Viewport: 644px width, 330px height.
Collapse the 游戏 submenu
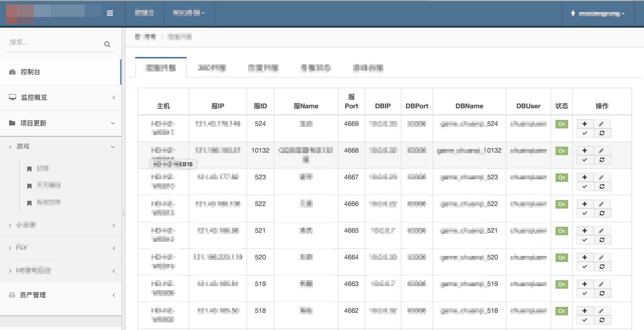tap(61, 146)
